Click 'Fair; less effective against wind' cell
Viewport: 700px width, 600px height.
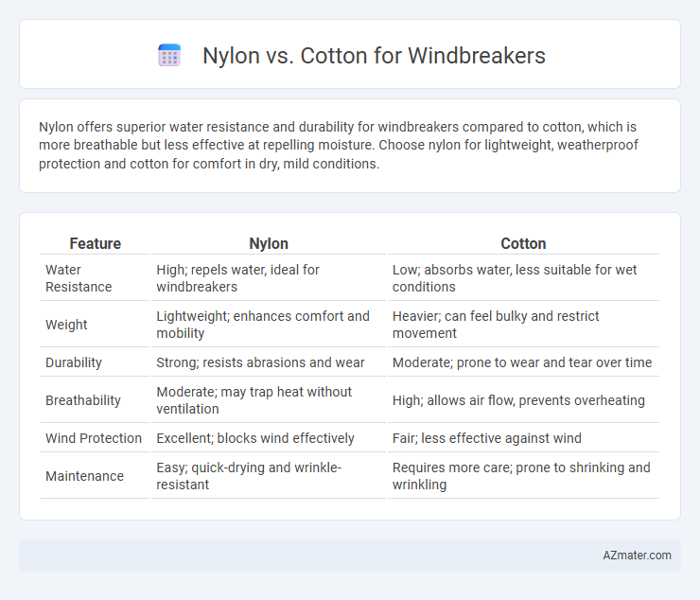coord(523,438)
